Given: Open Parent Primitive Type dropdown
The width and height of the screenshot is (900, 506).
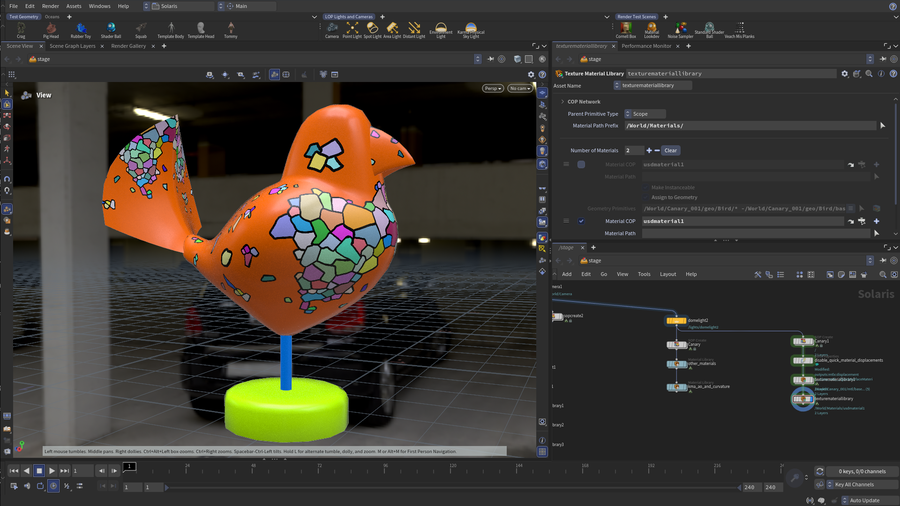Looking at the screenshot, I should (x=645, y=114).
